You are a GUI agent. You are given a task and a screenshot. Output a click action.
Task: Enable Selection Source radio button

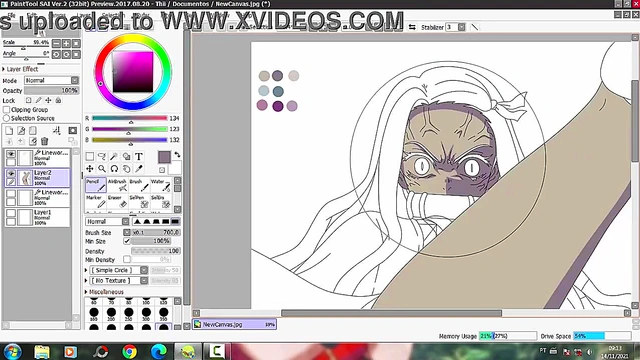tap(7, 118)
